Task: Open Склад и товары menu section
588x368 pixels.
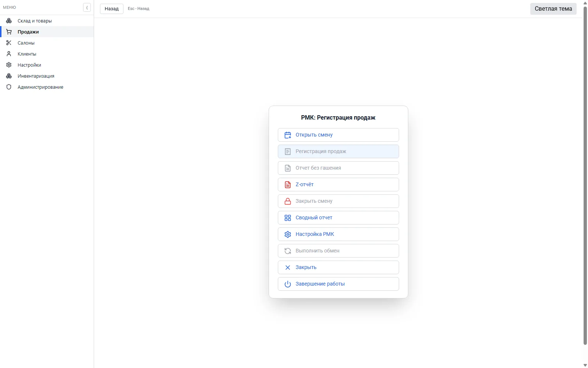Action: 47,21
